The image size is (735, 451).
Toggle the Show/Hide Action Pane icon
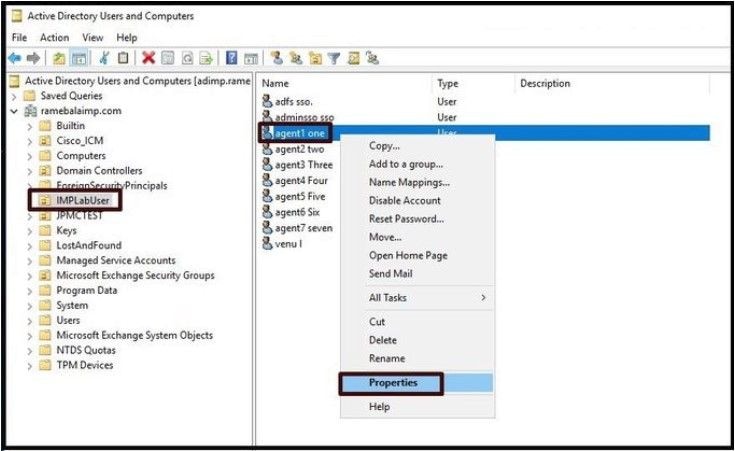click(251, 59)
